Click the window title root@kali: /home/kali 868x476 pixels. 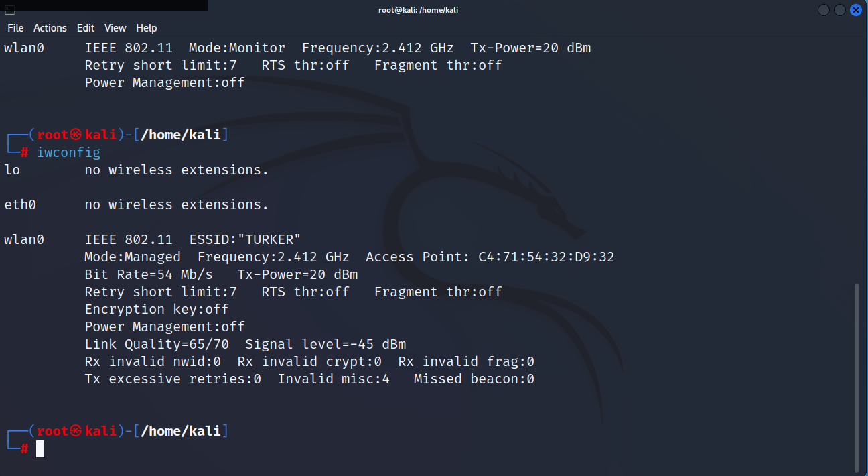(x=418, y=10)
